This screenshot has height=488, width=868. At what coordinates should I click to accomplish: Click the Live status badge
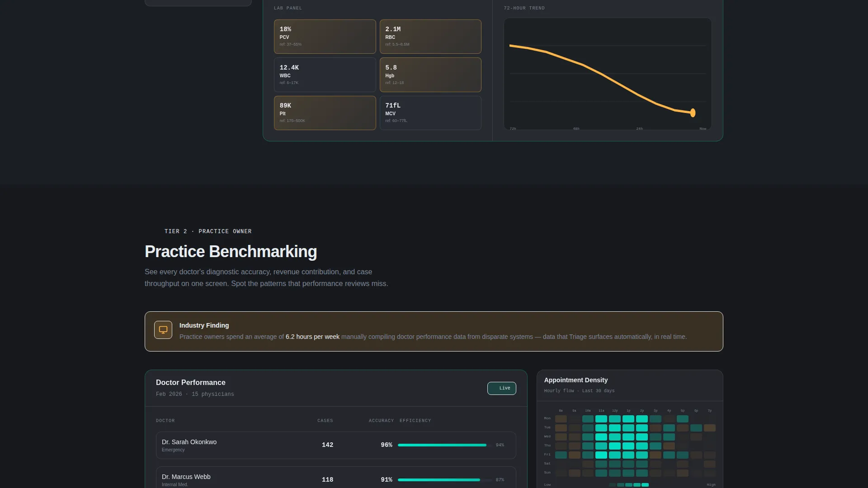point(502,388)
